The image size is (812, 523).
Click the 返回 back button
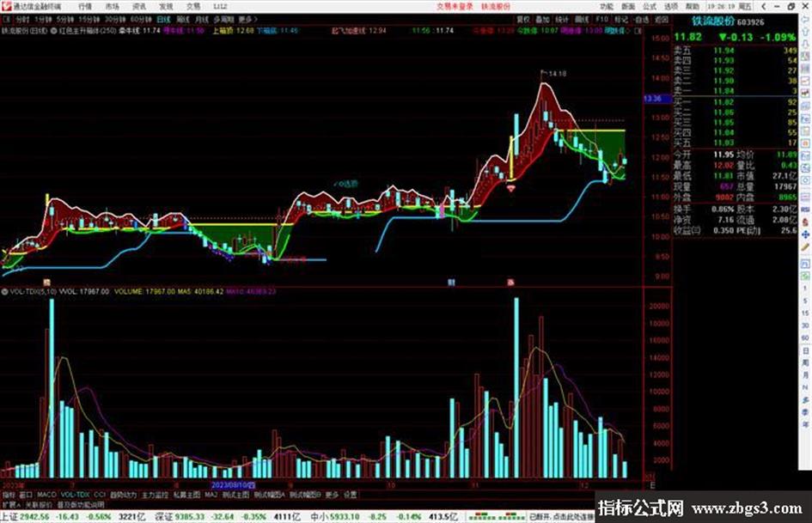point(662,19)
